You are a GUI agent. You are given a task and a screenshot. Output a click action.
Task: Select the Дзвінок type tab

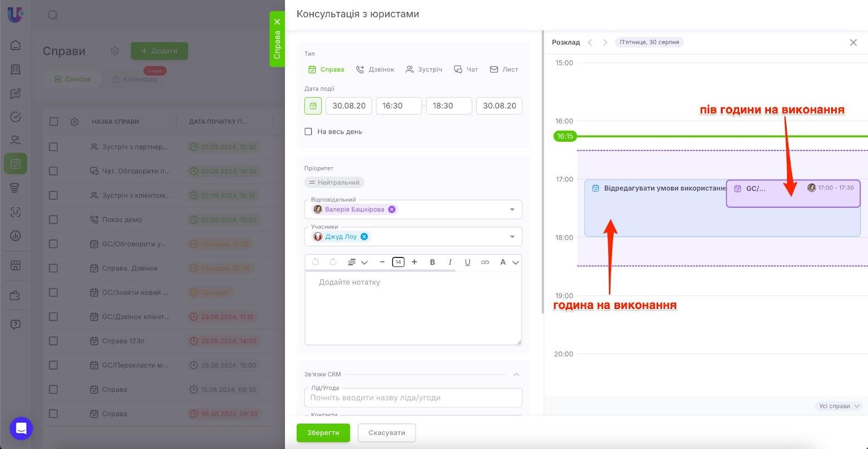[375, 69]
